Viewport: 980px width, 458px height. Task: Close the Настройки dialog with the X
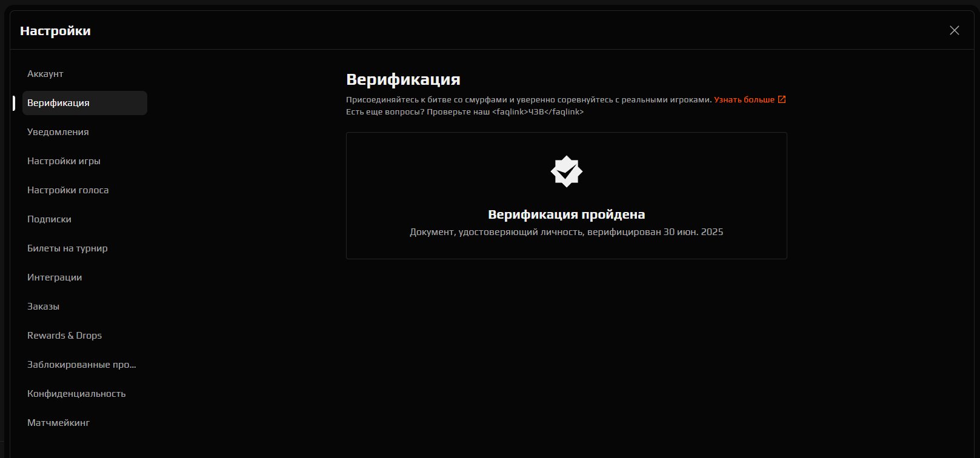(x=954, y=30)
